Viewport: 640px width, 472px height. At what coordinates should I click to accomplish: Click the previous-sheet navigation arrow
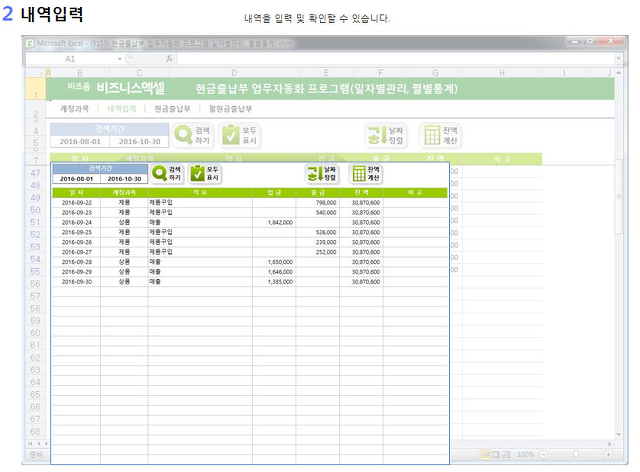40,443
